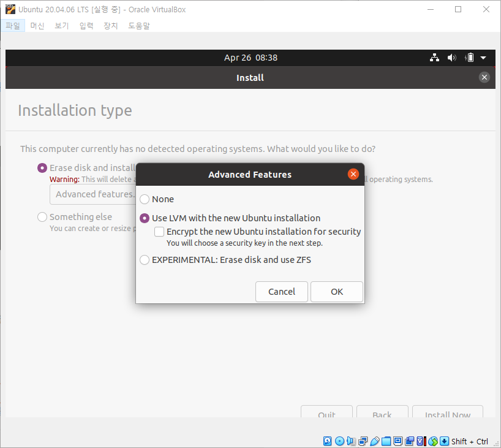This screenshot has height=448, width=501.
Task: Open the 도움말 menu
Action: click(x=139, y=26)
